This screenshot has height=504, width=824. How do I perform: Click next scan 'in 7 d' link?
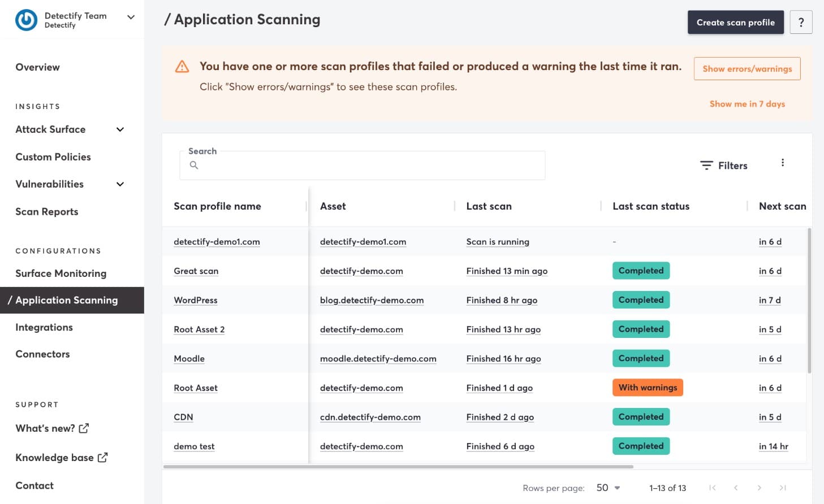[770, 301]
